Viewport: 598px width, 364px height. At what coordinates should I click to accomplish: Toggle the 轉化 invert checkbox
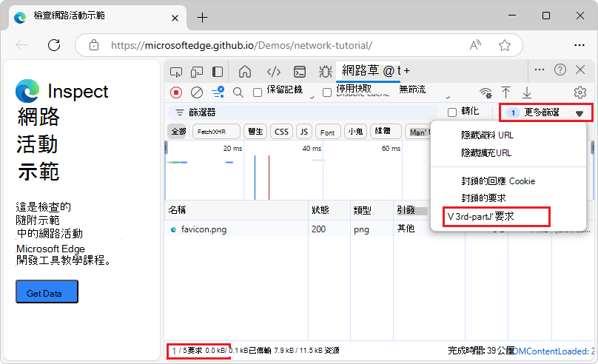click(x=452, y=112)
